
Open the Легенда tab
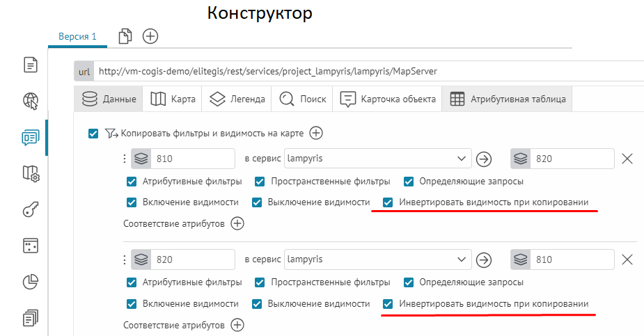click(237, 99)
